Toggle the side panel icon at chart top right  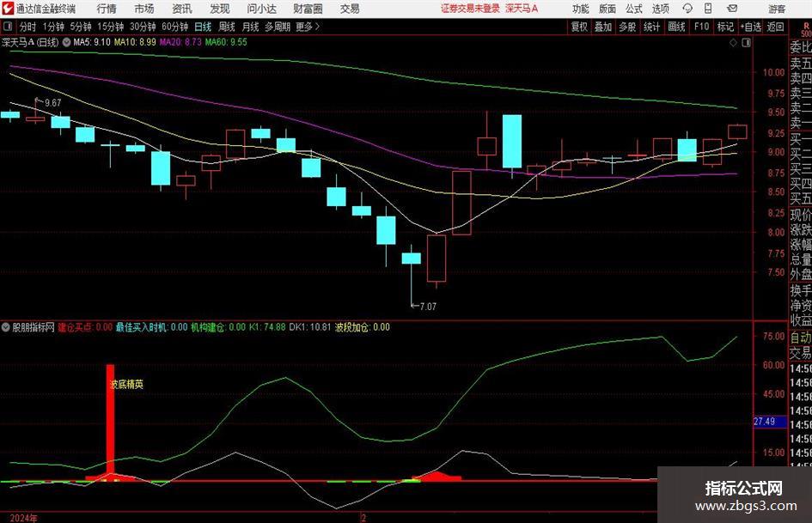point(746,43)
